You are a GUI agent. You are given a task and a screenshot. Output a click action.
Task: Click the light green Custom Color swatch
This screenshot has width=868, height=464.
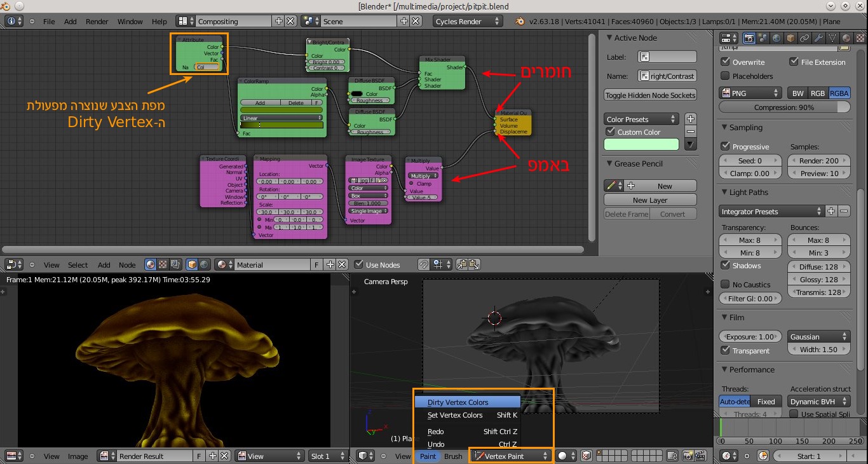(641, 145)
